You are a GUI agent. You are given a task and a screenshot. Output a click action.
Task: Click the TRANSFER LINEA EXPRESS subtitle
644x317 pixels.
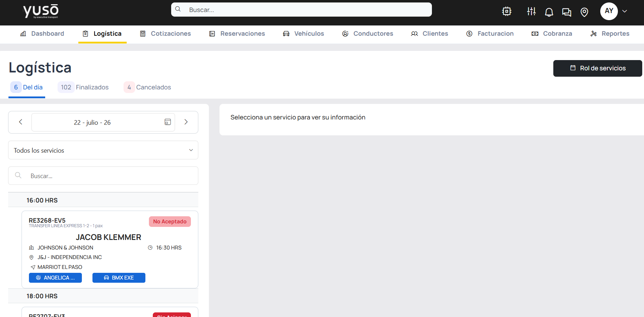click(x=66, y=226)
